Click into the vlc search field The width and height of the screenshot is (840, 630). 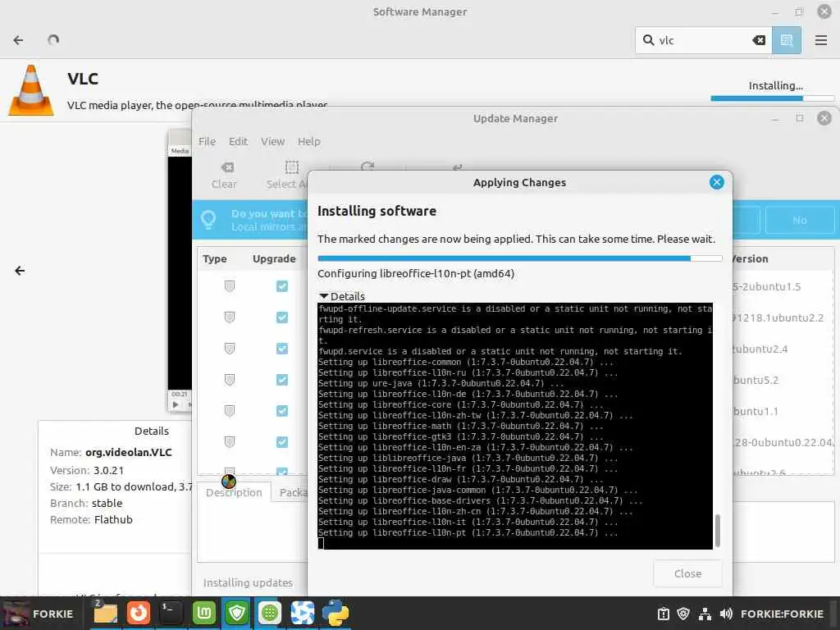point(703,40)
